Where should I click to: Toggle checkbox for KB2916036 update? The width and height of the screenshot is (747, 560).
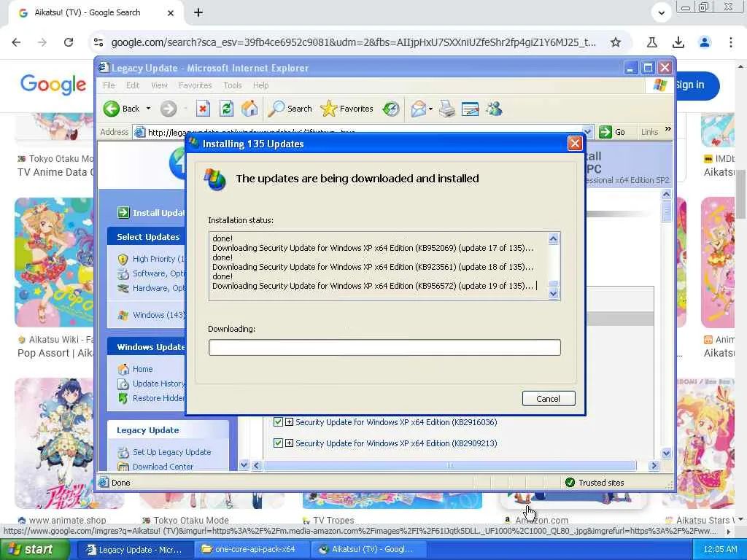(278, 422)
